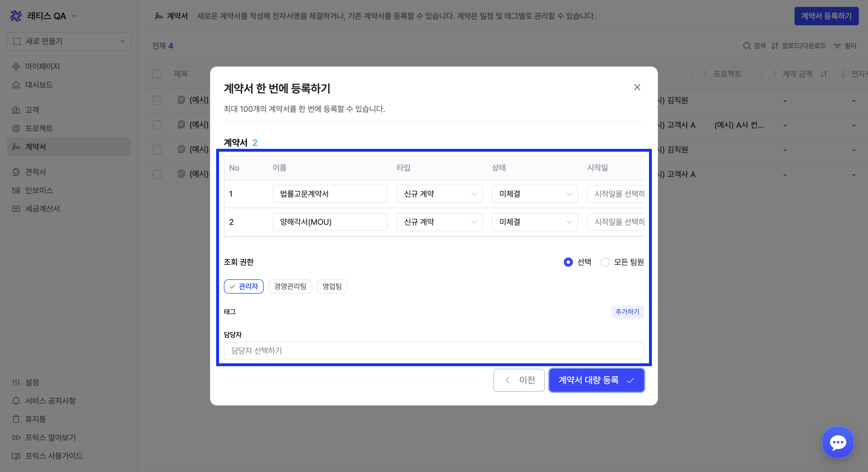Click the search magnifier icon
This screenshot has height=472, width=868.
click(x=747, y=46)
